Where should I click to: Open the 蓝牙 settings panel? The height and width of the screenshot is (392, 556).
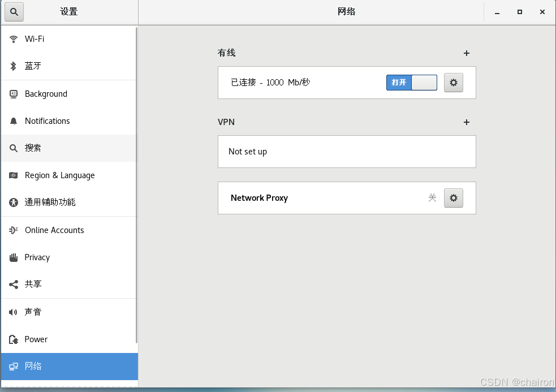click(69, 66)
